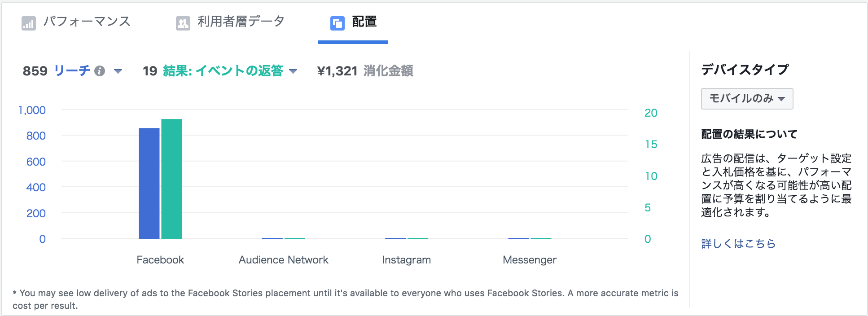Screen dimensions: 868x316
Task: Open the 詳しくはこちら link
Action: click(x=738, y=243)
